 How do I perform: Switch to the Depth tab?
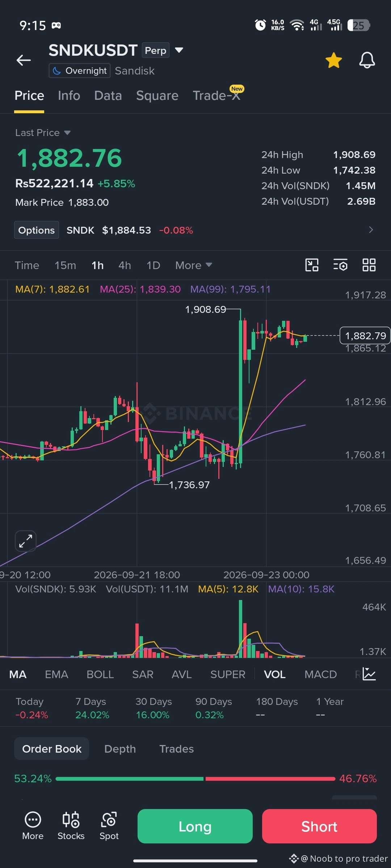click(x=120, y=749)
